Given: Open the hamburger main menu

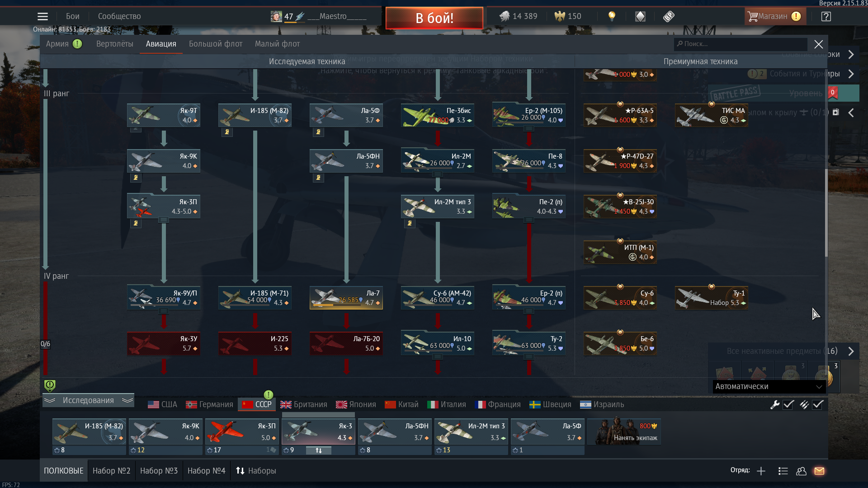Looking at the screenshot, I should 42,17.
